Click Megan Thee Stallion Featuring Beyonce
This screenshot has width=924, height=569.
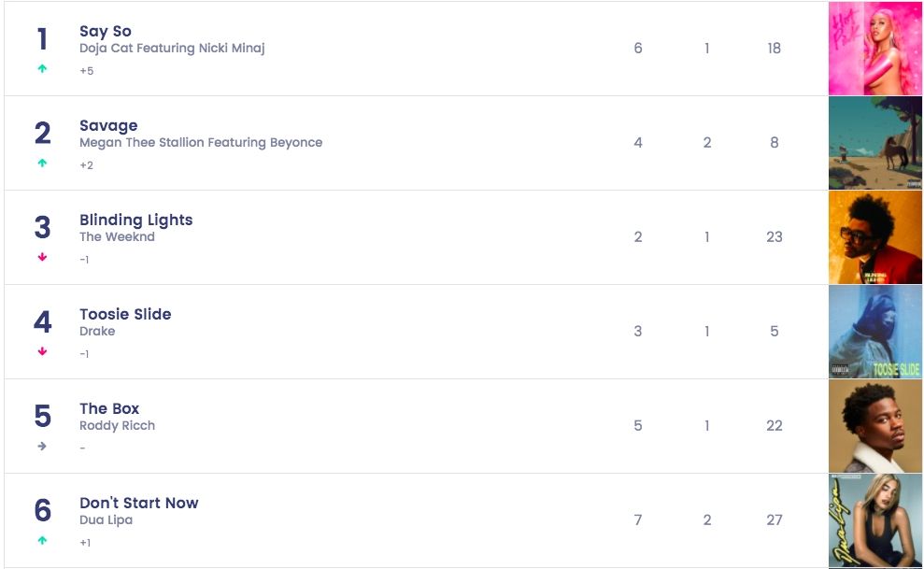(201, 143)
